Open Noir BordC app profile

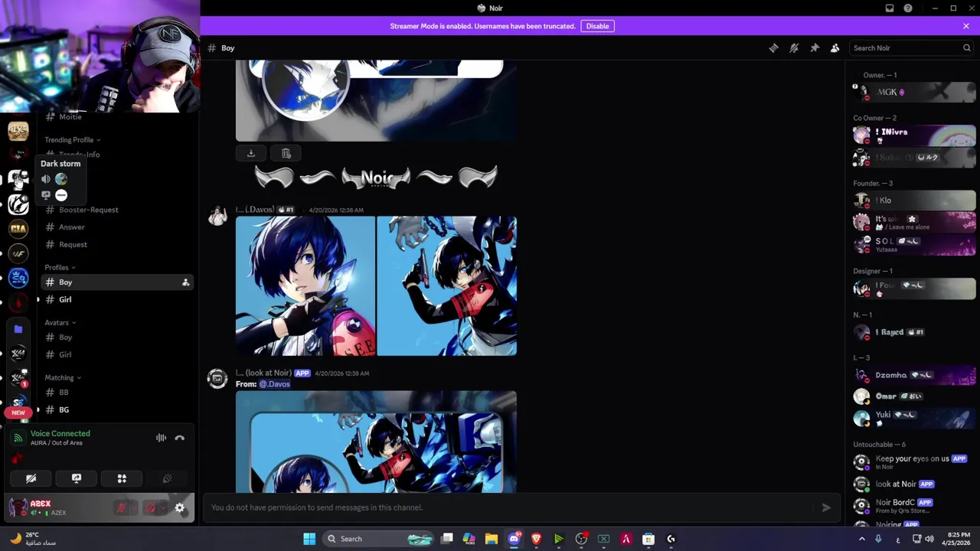click(x=913, y=506)
